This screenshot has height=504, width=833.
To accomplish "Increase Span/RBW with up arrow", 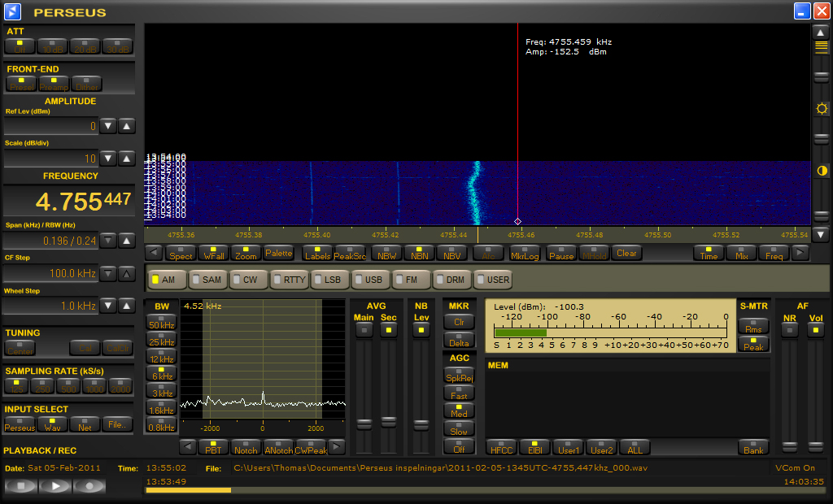I will (126, 241).
